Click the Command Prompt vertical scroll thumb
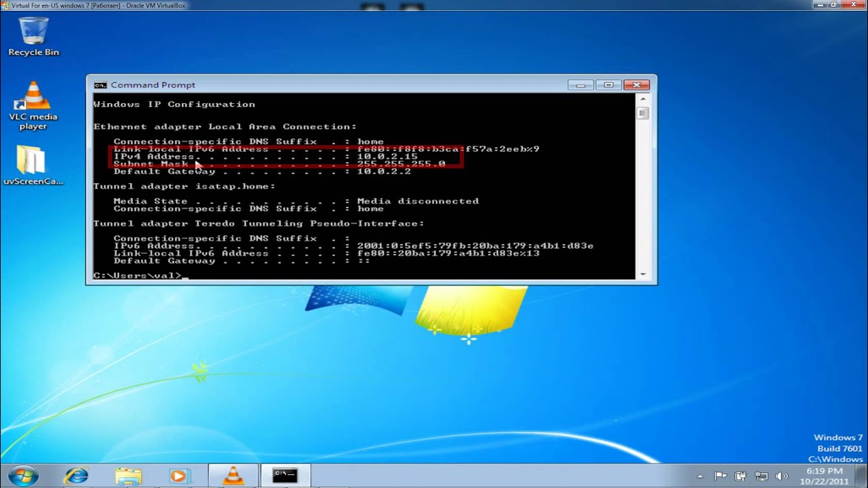The width and height of the screenshot is (868, 488). click(x=643, y=113)
